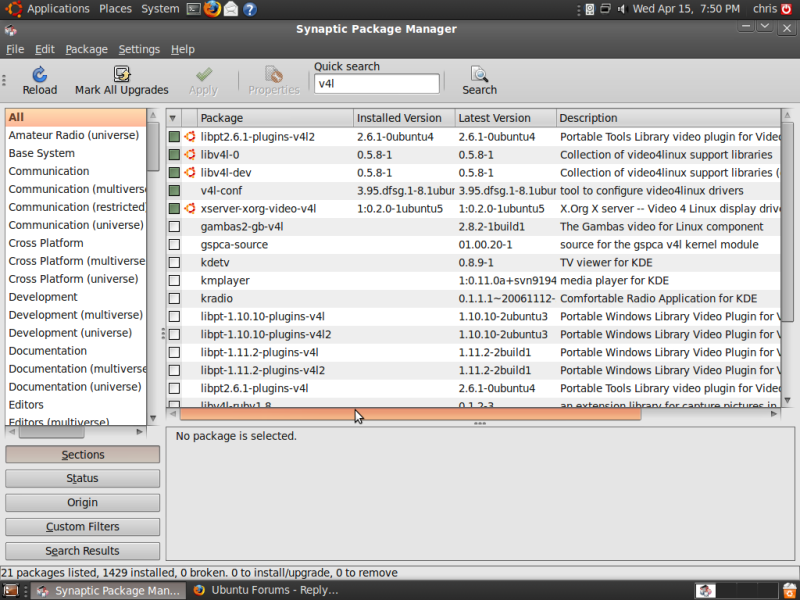
Task: Switch to Ubuntu Forums taskbar window
Action: [266, 590]
